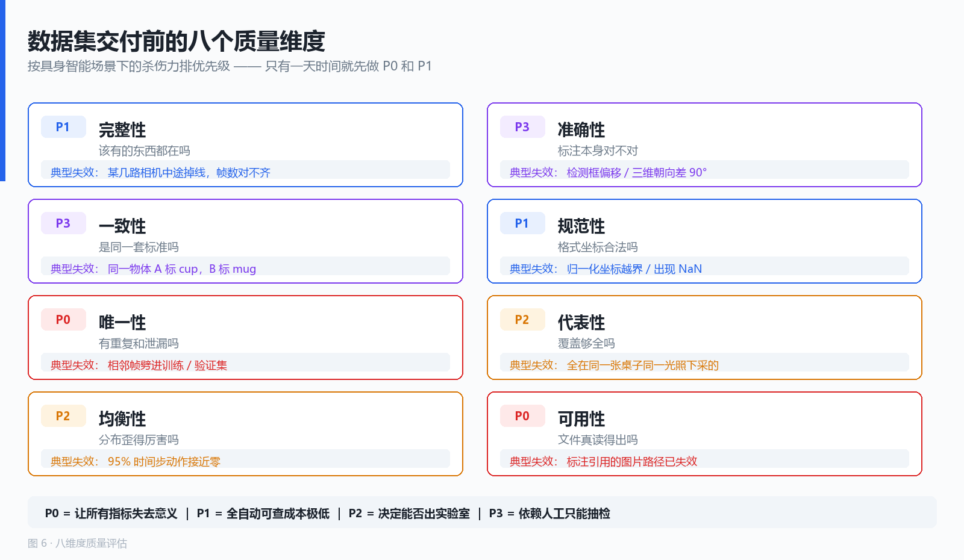Click the text 文件真读得出吗
The height and width of the screenshot is (560, 964).
point(598,440)
